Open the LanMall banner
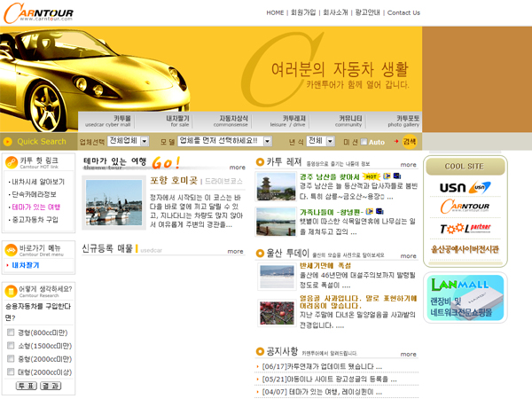 pyautogui.click(x=465, y=297)
